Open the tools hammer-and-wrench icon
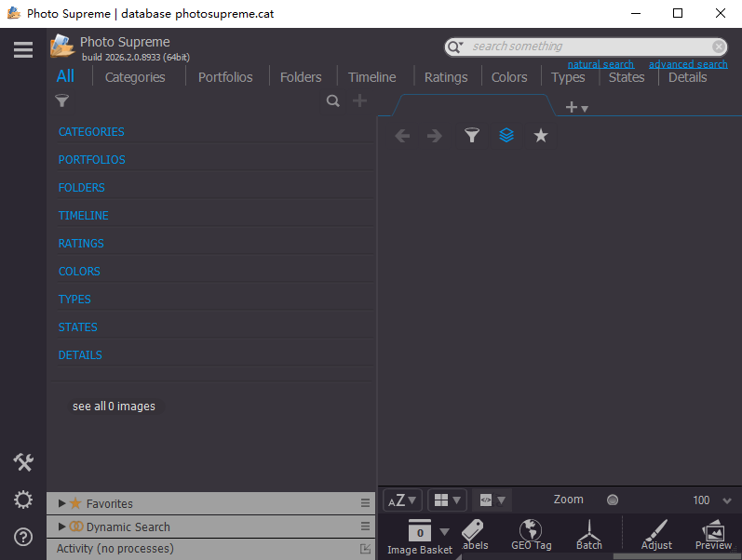The width and height of the screenshot is (742, 560). click(x=22, y=462)
